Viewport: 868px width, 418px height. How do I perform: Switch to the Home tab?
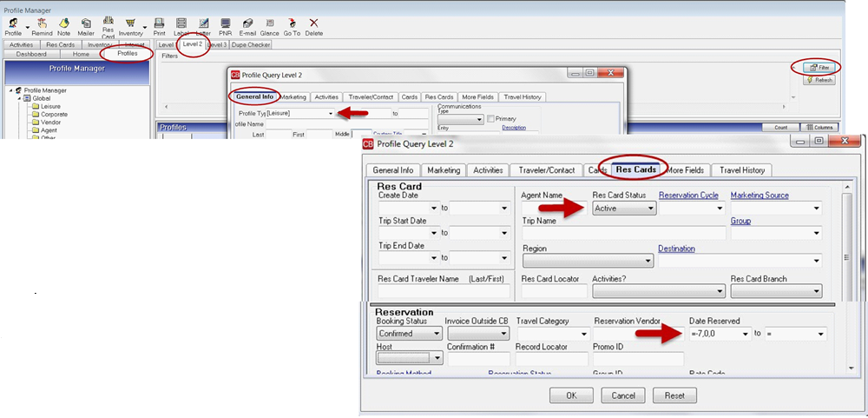click(81, 55)
